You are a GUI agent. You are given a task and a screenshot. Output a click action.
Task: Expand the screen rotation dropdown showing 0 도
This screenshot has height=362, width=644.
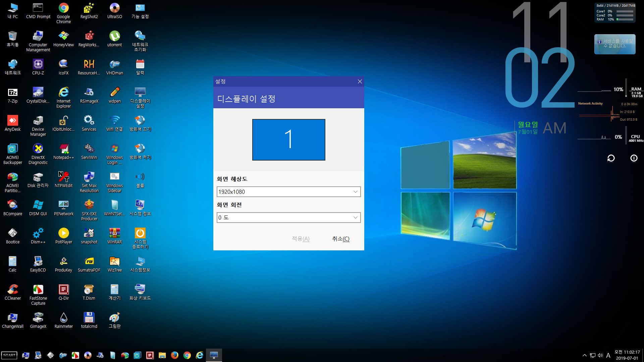[x=288, y=218]
